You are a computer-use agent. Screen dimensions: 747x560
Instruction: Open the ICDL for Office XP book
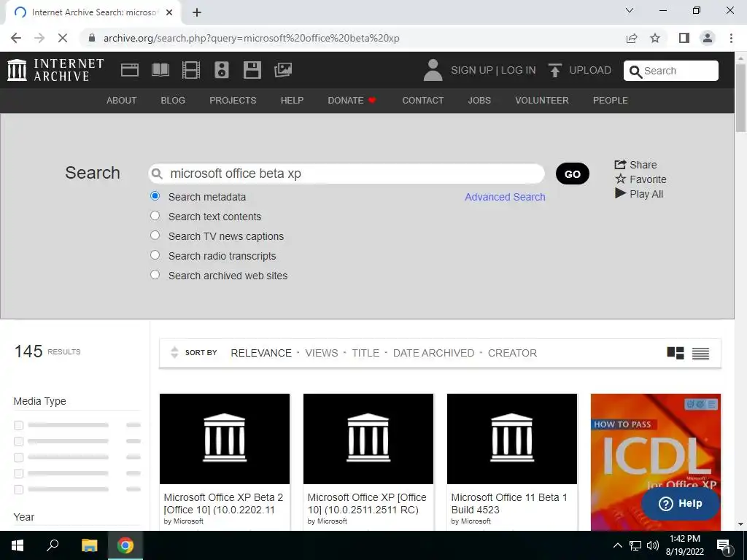click(x=656, y=462)
